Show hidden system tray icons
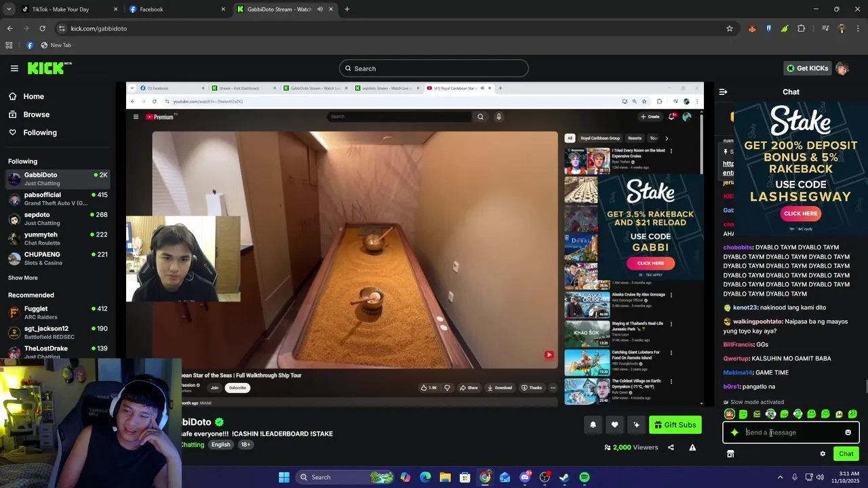The height and width of the screenshot is (488, 868). pos(780,477)
